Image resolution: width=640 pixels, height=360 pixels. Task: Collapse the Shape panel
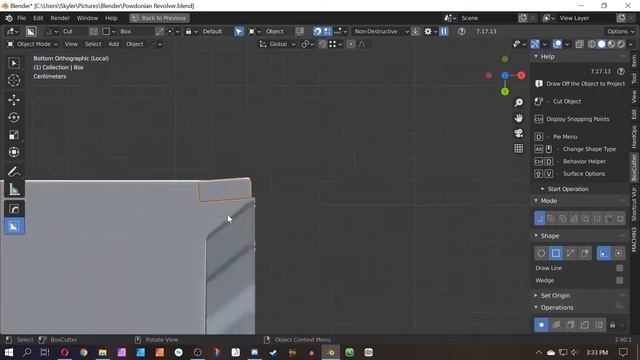point(549,236)
